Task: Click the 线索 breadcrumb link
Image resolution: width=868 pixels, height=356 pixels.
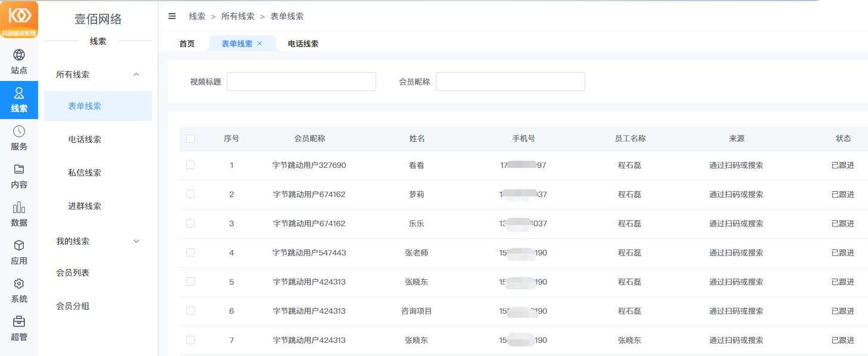Action: [197, 16]
